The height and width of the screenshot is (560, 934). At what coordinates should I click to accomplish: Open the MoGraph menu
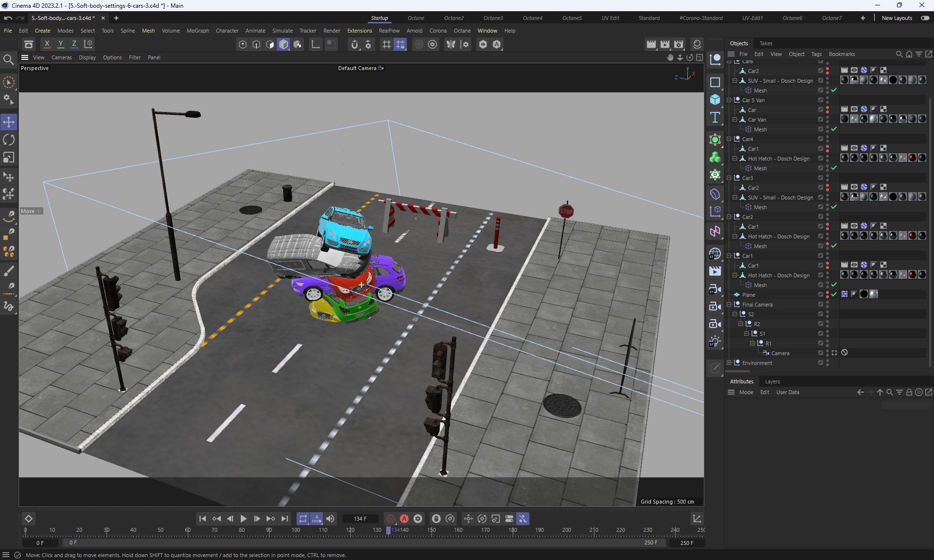click(x=198, y=31)
